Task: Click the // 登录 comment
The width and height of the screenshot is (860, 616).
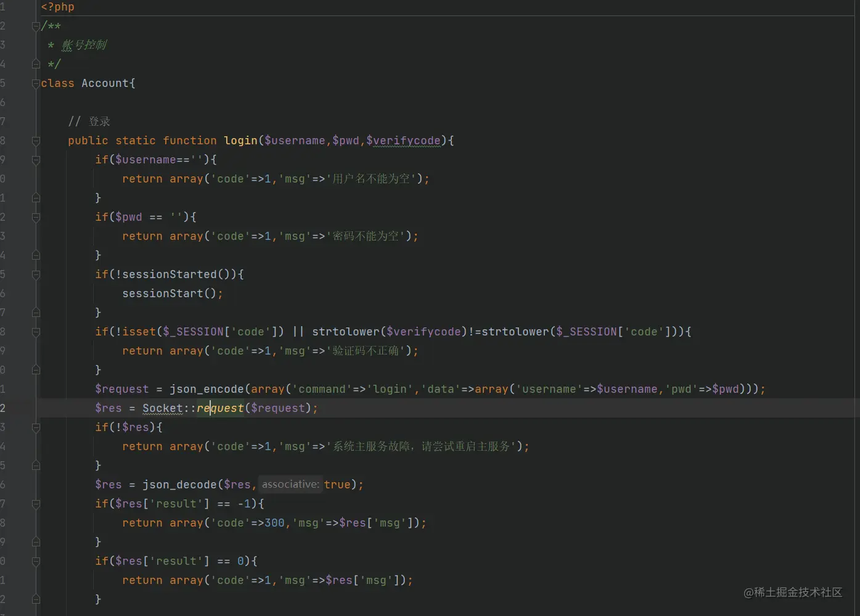Action: (89, 121)
